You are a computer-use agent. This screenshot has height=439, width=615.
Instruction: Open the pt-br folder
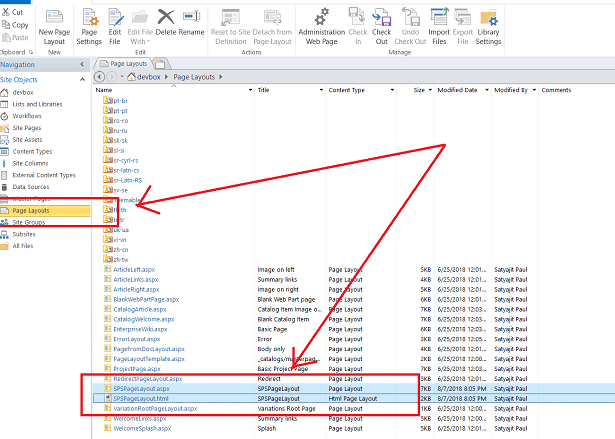click(x=120, y=101)
